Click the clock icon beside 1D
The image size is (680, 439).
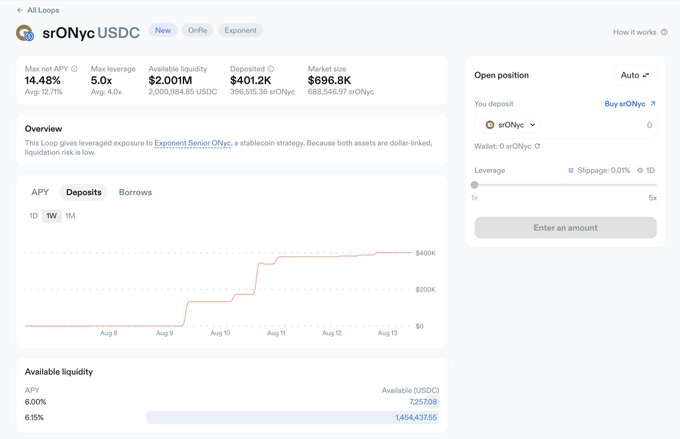(640, 170)
